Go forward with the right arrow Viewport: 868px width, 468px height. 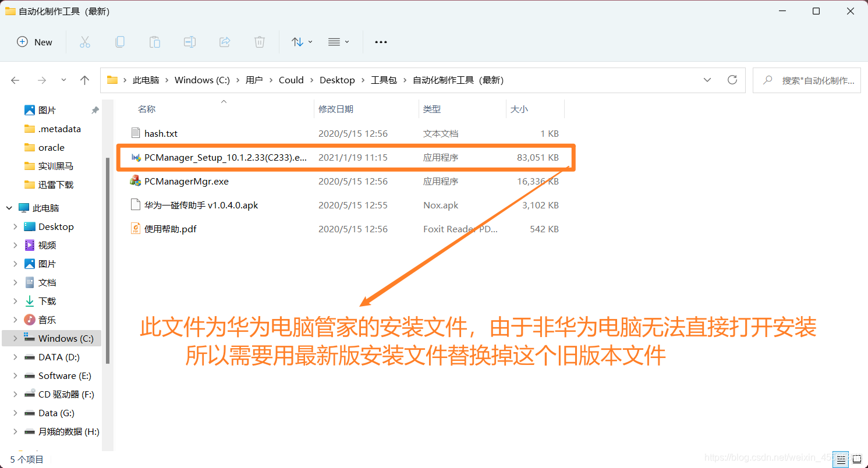(x=41, y=80)
